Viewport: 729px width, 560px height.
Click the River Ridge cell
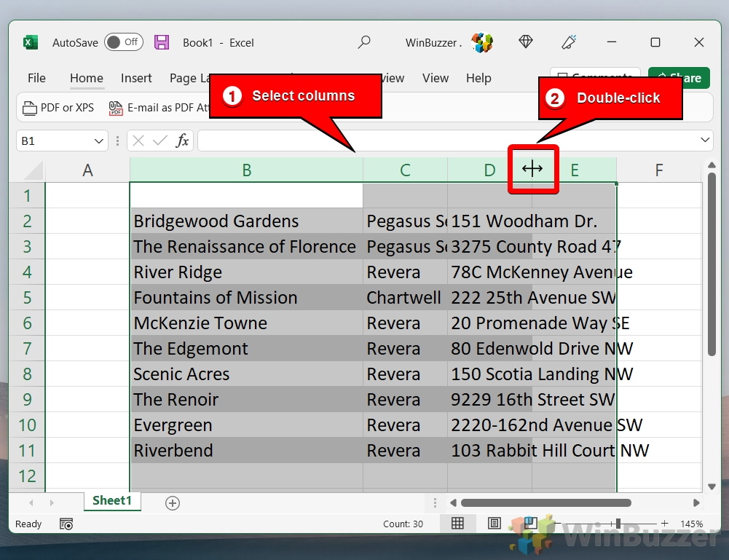point(246,272)
